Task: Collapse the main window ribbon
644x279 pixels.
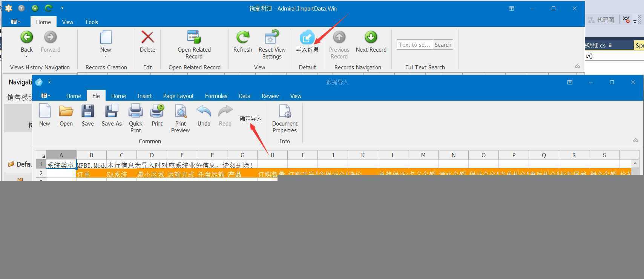Action: 577,66
